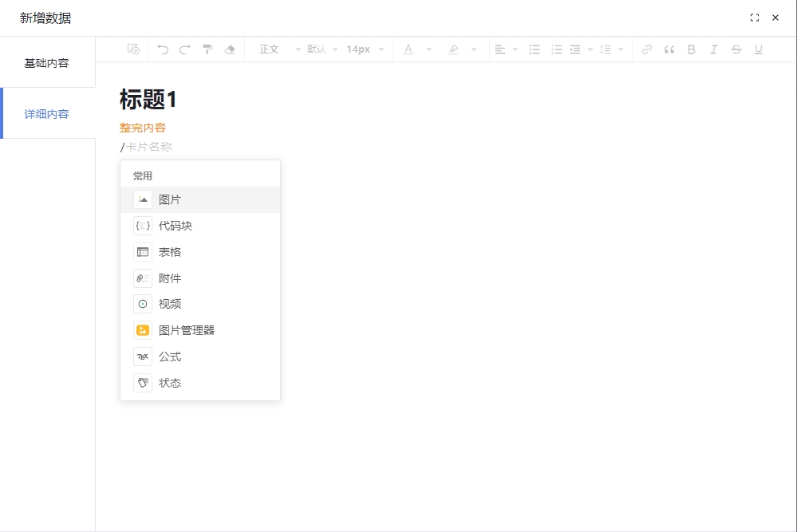Apply blockquote using the quote icon

[x=669, y=49]
